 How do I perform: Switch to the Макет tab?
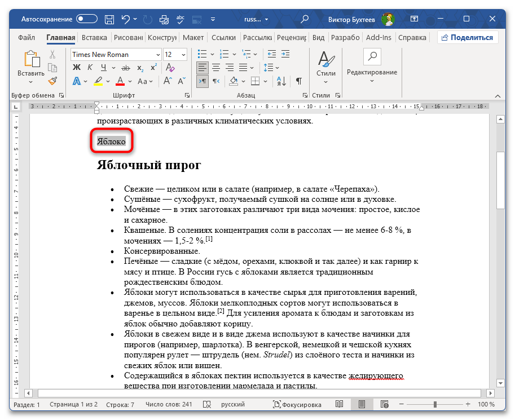pyautogui.click(x=193, y=38)
